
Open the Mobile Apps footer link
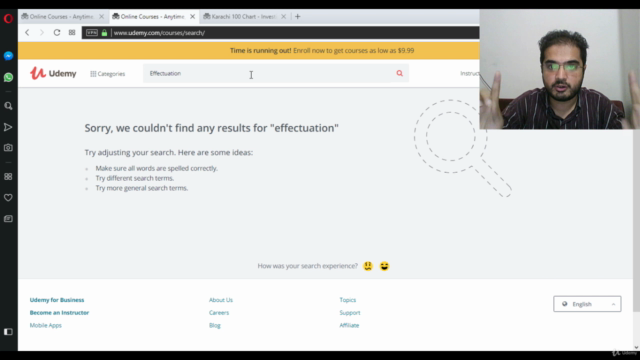[46, 325]
